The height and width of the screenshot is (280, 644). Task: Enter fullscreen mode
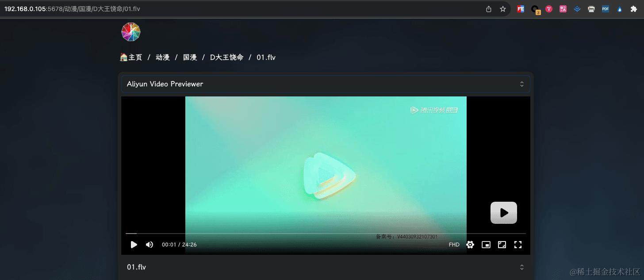(x=518, y=245)
